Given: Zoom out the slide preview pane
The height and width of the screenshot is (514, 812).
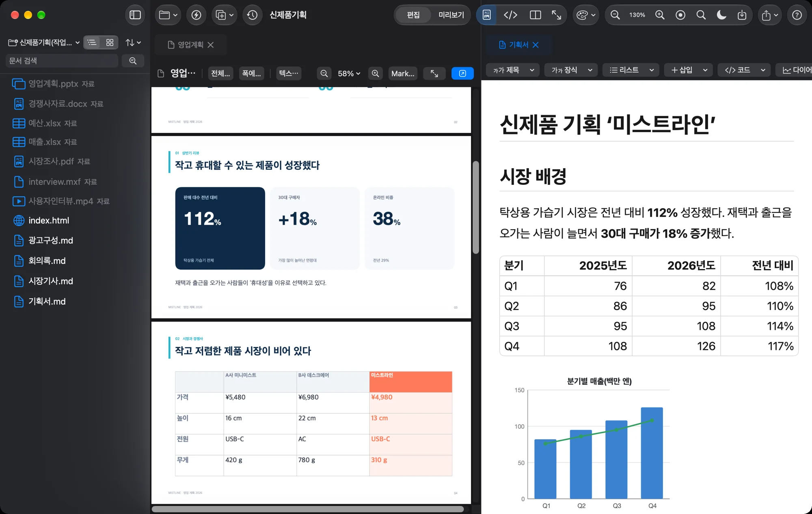Looking at the screenshot, I should 324,74.
